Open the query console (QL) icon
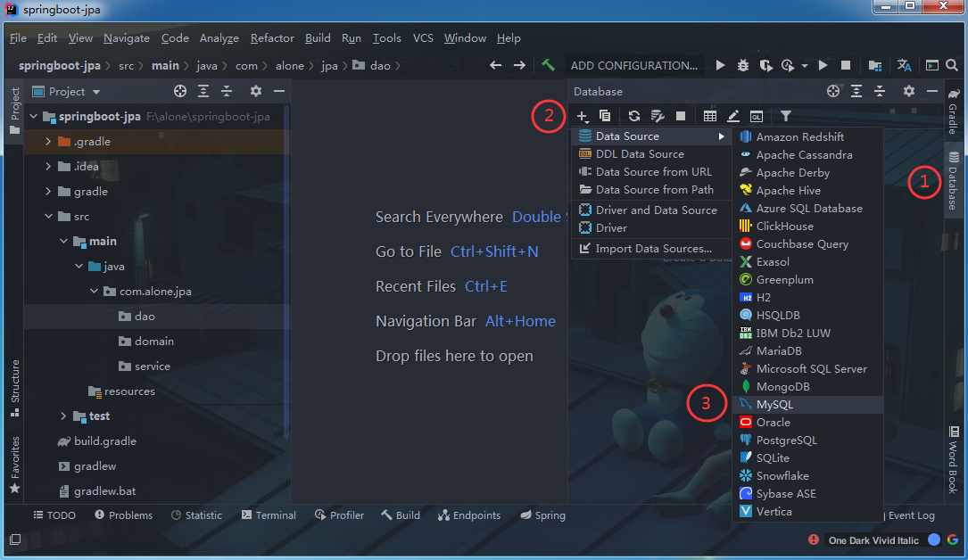The width and height of the screenshot is (968, 560). (x=757, y=116)
